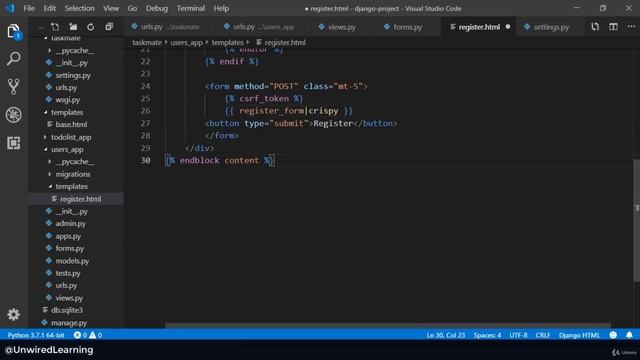
Task: Open notifications bell in status bar
Action: pos(629,335)
